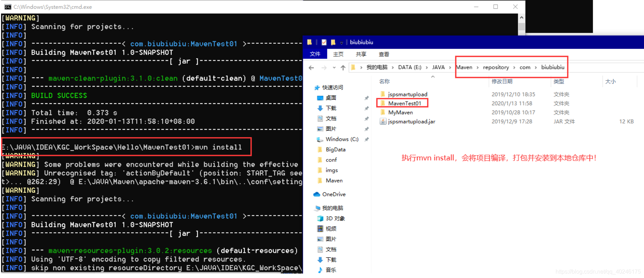The image size is (644, 278).
Task: Open BigData folder in navigation pane
Action: (x=335, y=149)
